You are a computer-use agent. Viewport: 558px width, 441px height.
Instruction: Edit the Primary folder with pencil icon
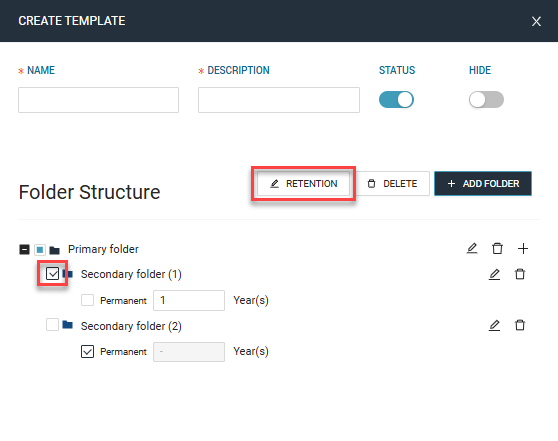click(x=472, y=248)
